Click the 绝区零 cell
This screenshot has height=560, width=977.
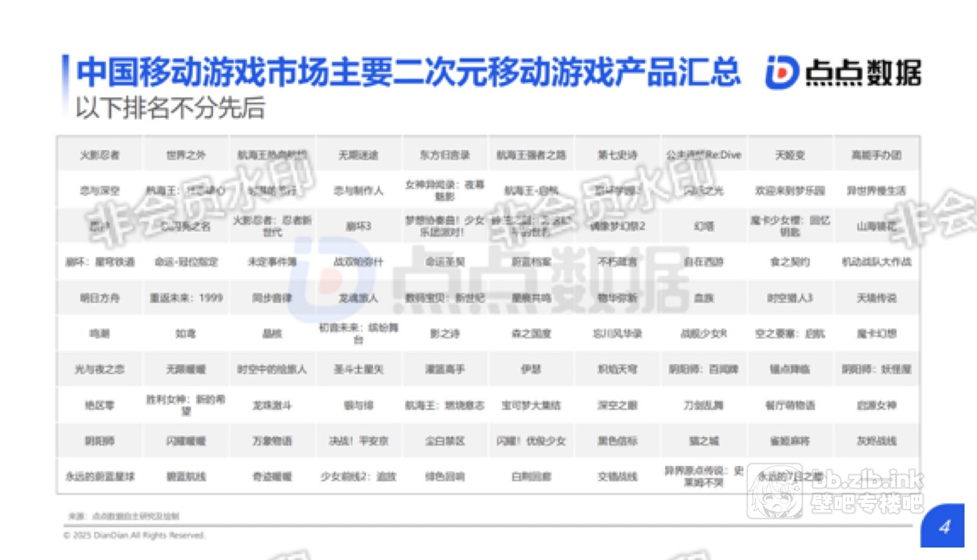click(x=99, y=405)
